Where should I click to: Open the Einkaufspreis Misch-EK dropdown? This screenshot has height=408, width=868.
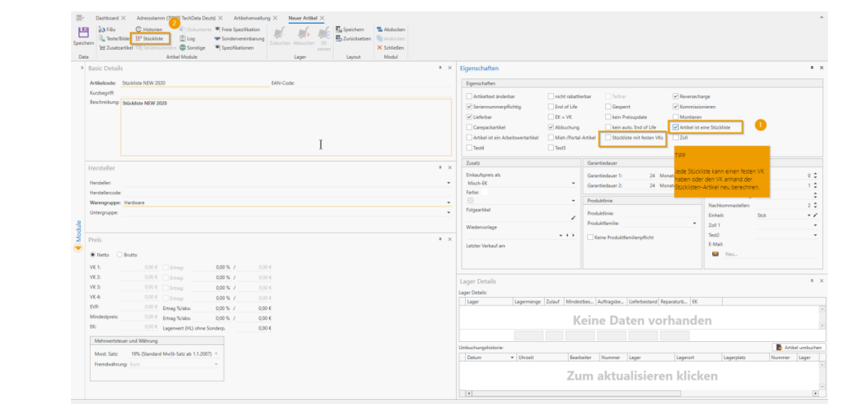click(x=573, y=183)
